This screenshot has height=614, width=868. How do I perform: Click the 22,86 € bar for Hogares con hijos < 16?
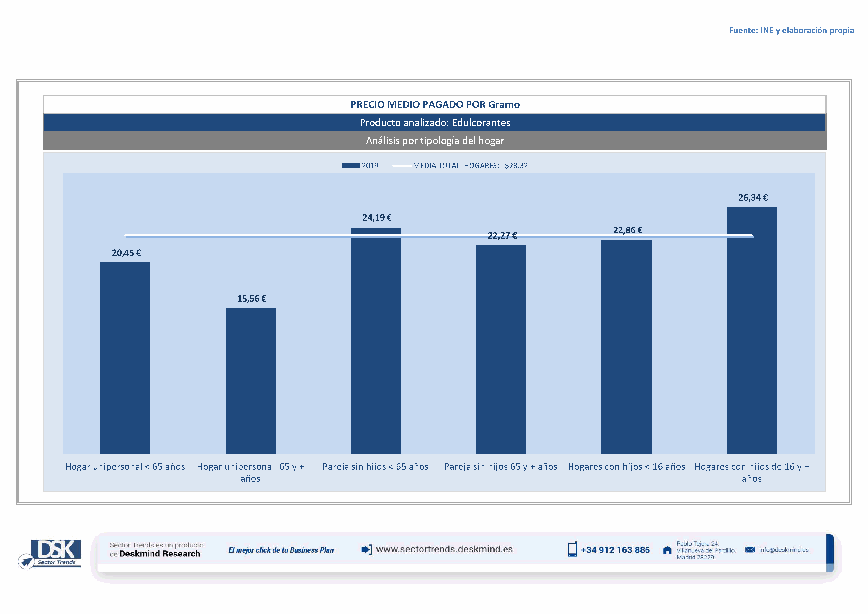pos(626,347)
